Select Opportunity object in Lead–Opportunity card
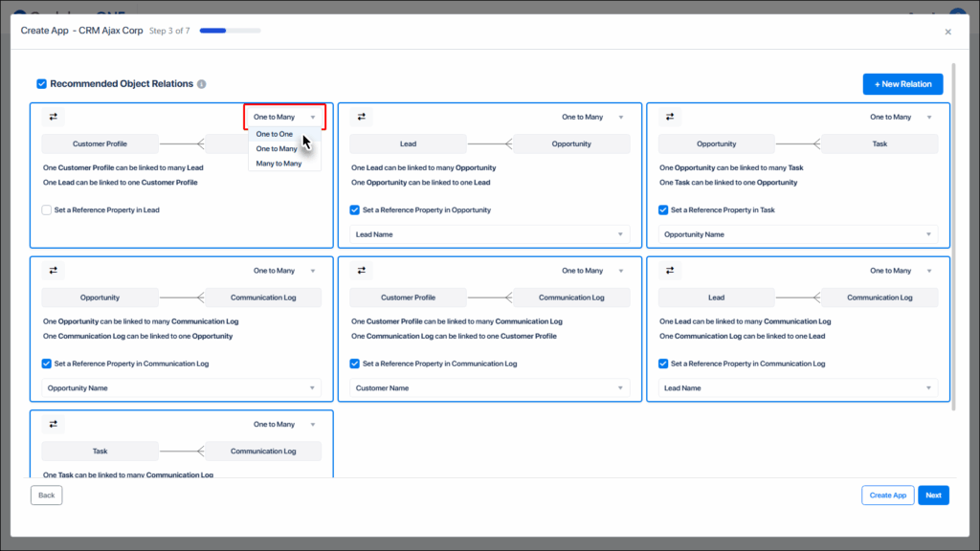This screenshot has width=980, height=551. (x=571, y=143)
